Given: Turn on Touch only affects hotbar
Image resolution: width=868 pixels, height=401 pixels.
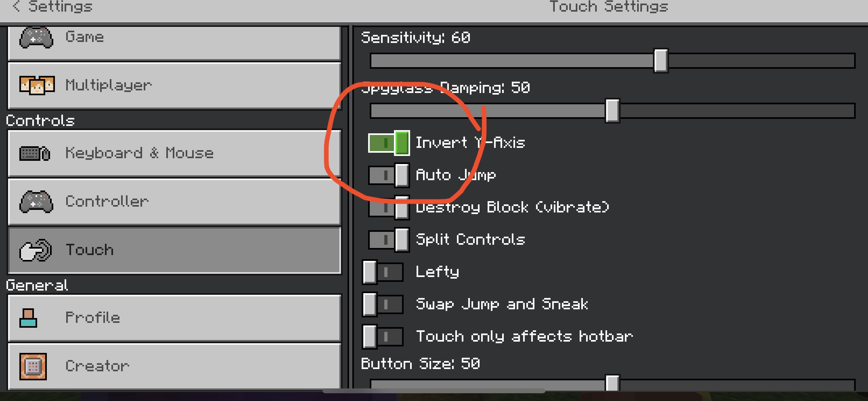Looking at the screenshot, I should 383,336.
